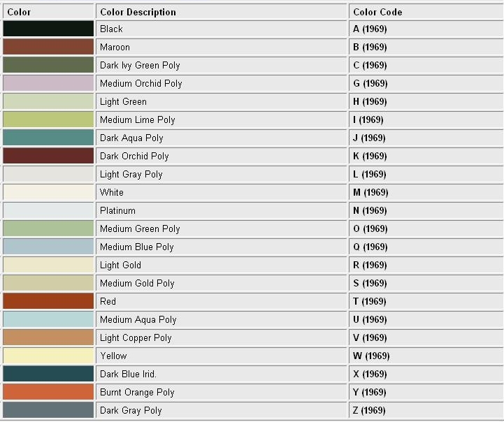Click the Dark Aqua Poly swatch
504x422 pixels.
(x=48, y=138)
